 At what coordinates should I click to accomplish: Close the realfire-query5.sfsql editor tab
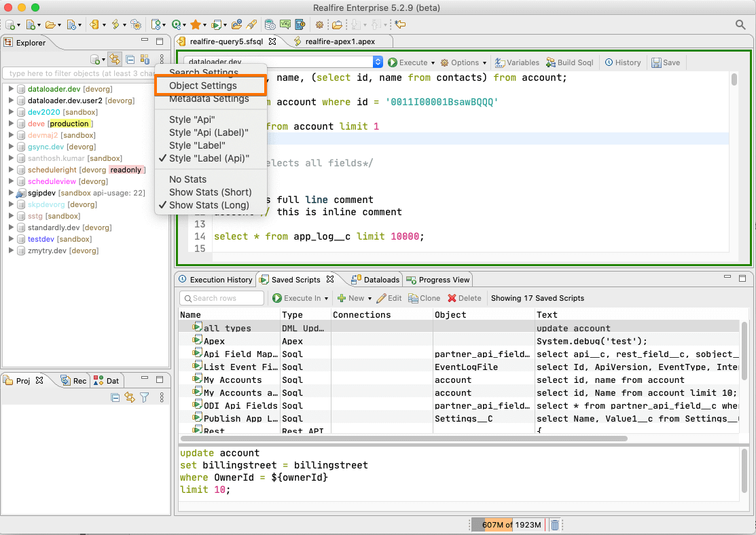tap(272, 41)
